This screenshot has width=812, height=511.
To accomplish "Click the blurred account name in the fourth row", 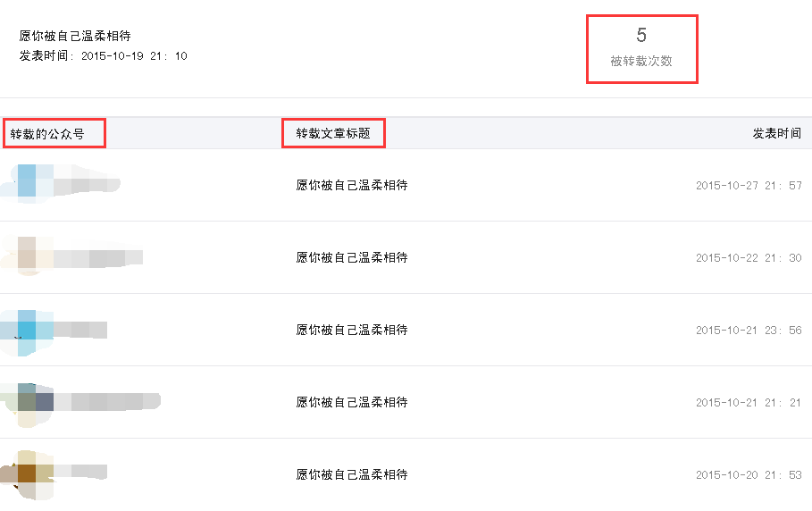I will pyautogui.click(x=107, y=402).
